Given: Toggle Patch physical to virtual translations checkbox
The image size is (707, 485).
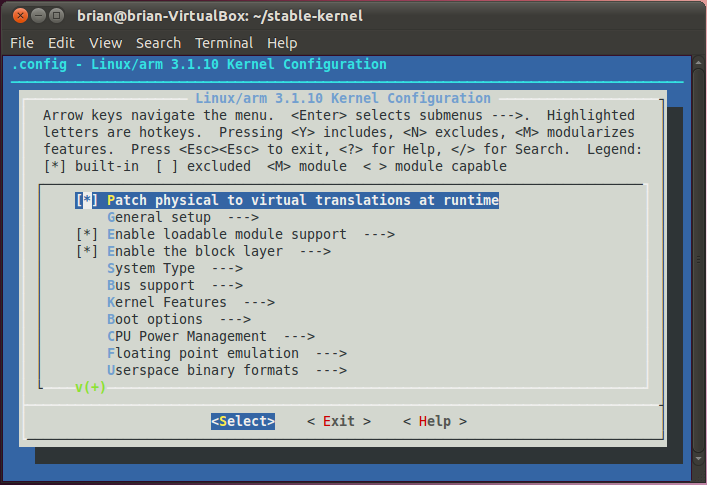Looking at the screenshot, I should (87, 200).
